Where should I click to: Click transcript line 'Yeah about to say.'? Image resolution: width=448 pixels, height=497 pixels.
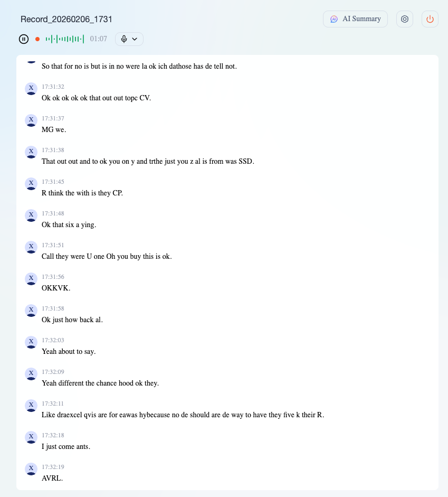click(69, 351)
